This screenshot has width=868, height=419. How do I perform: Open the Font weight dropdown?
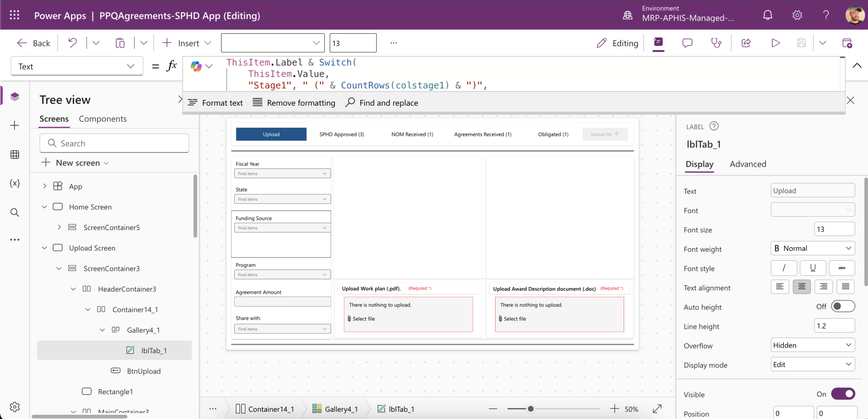(812, 248)
